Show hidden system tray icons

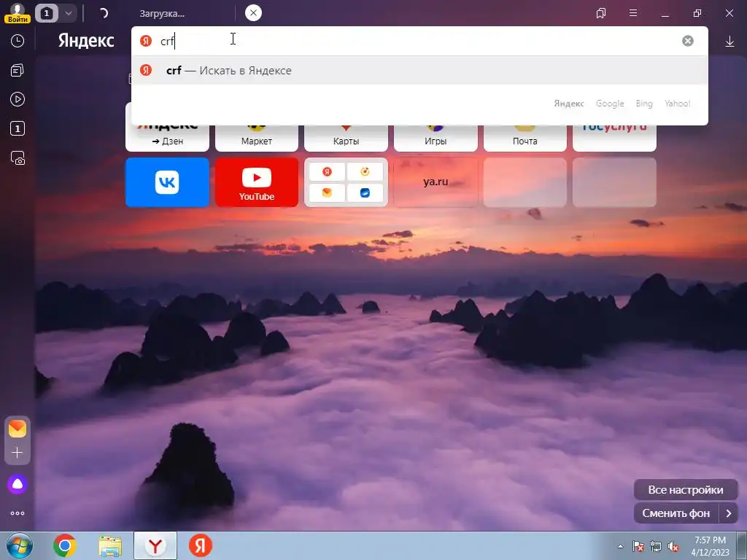(620, 546)
